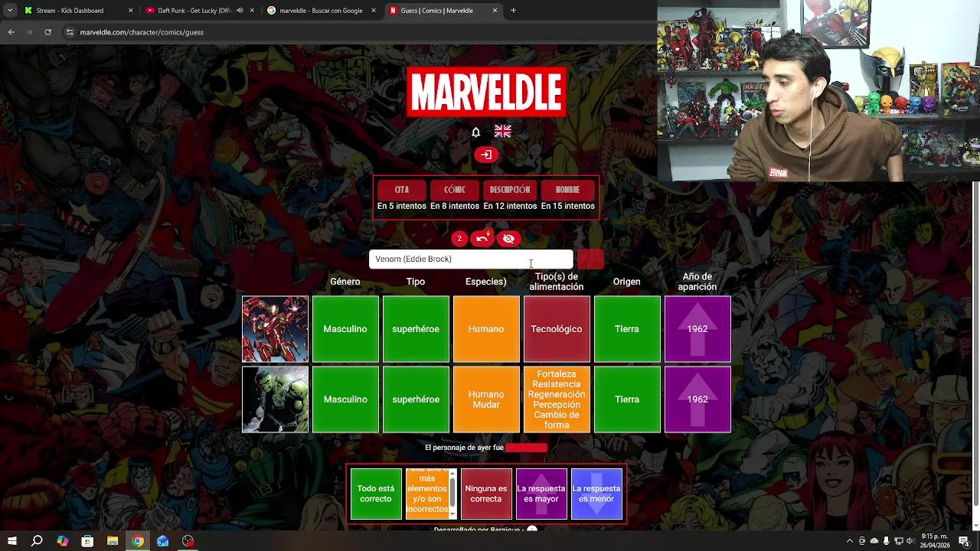Open File Explorer from taskbar
980x551 pixels.
coord(113,541)
